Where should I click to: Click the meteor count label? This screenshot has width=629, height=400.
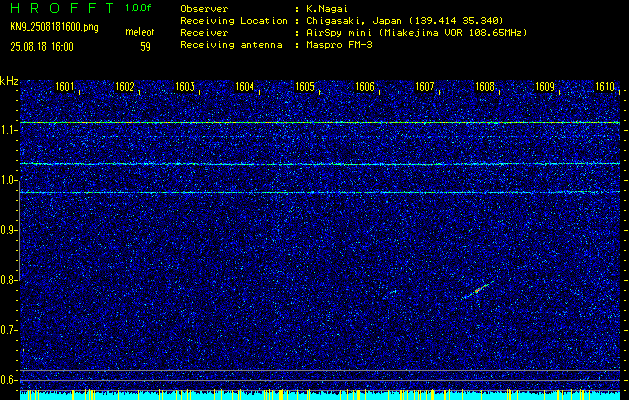tap(140, 32)
